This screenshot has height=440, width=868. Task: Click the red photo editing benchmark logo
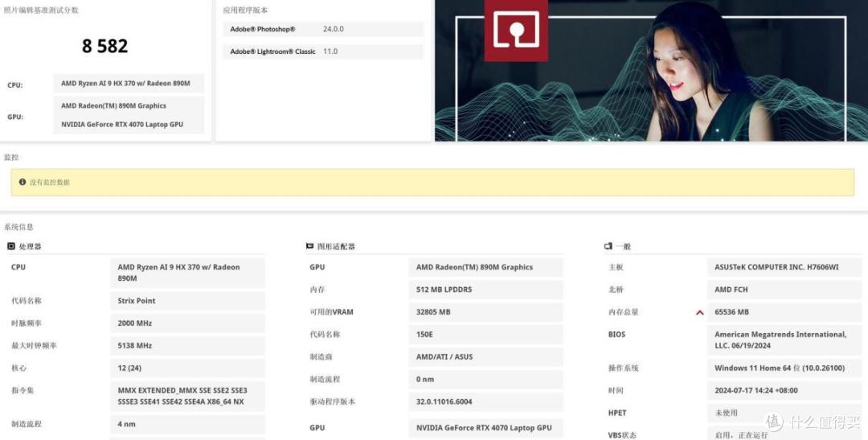516,30
